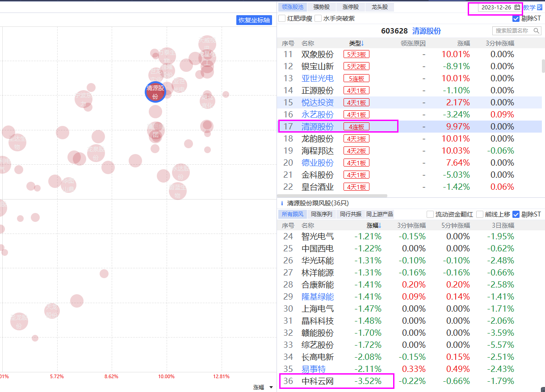Switch to the 涨停股 tab
The image size is (545, 392).
(351, 7)
